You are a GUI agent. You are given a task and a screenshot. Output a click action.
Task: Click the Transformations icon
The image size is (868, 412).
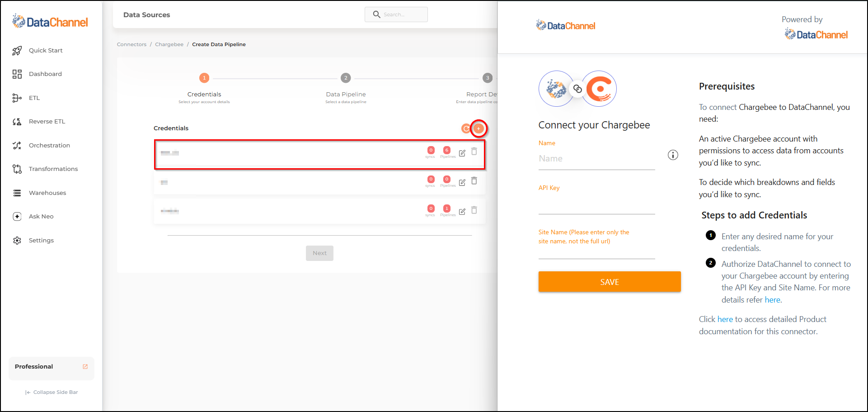coord(17,169)
